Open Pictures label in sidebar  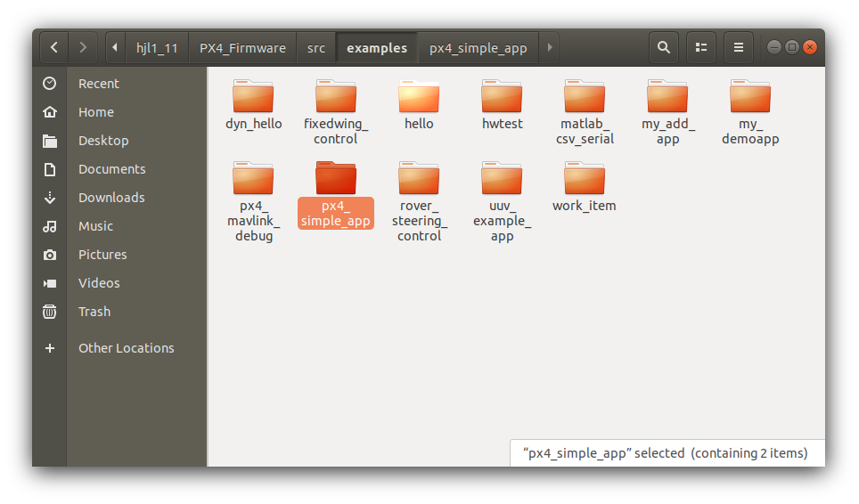102,255
